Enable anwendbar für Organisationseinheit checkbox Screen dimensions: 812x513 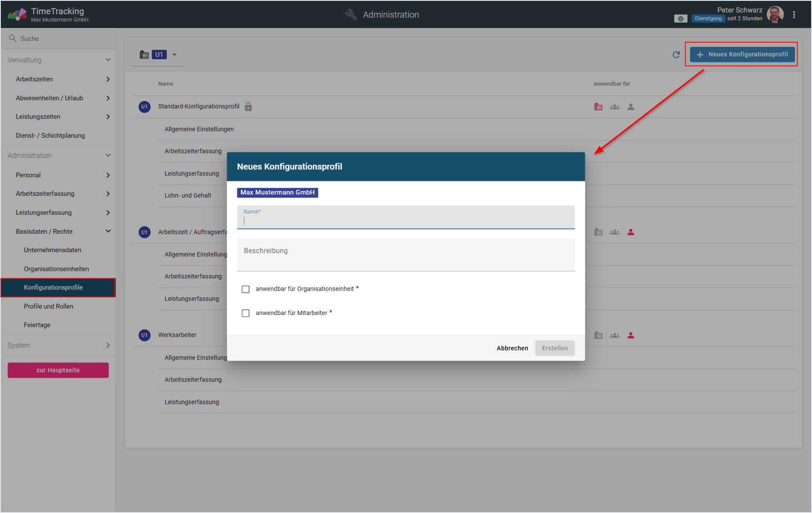246,289
